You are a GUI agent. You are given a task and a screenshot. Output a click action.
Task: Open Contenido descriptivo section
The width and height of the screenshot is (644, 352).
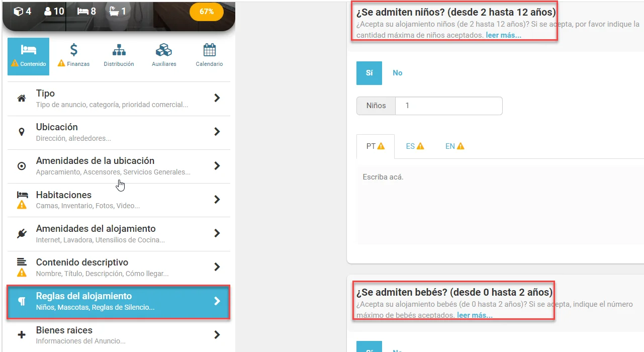pyautogui.click(x=119, y=268)
